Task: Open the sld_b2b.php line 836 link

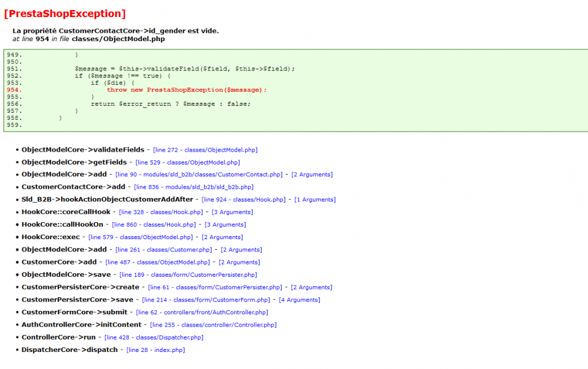Action: point(194,187)
